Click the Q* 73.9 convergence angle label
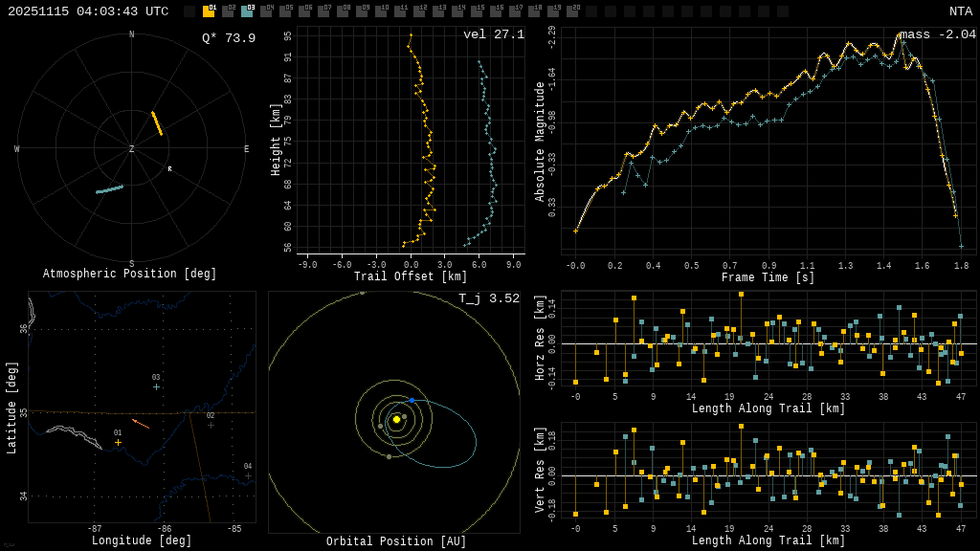980x551 pixels. (x=228, y=38)
